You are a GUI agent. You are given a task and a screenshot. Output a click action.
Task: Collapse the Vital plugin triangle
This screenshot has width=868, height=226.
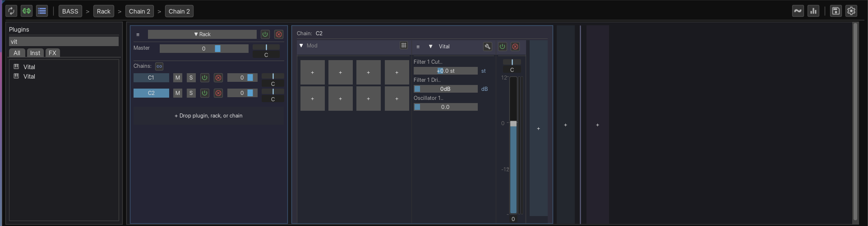[x=430, y=47]
